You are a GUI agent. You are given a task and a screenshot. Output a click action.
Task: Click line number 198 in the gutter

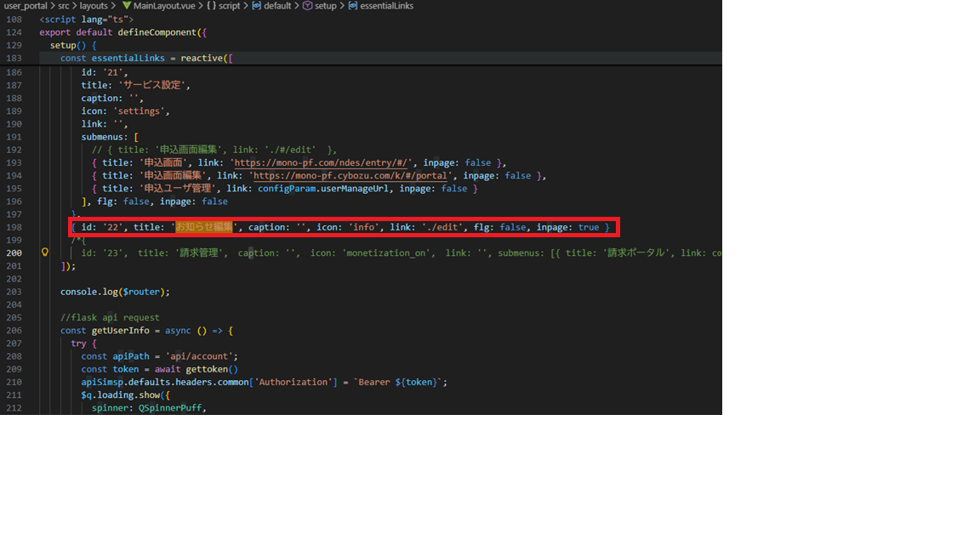pyautogui.click(x=14, y=227)
